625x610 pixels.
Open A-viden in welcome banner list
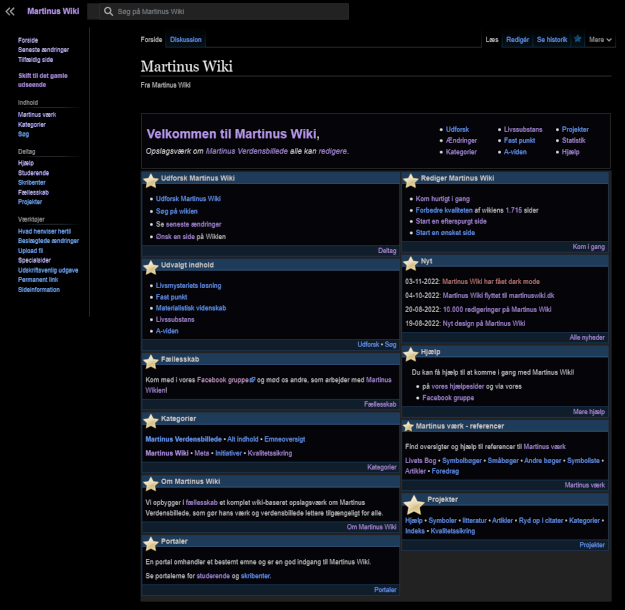[x=515, y=152]
